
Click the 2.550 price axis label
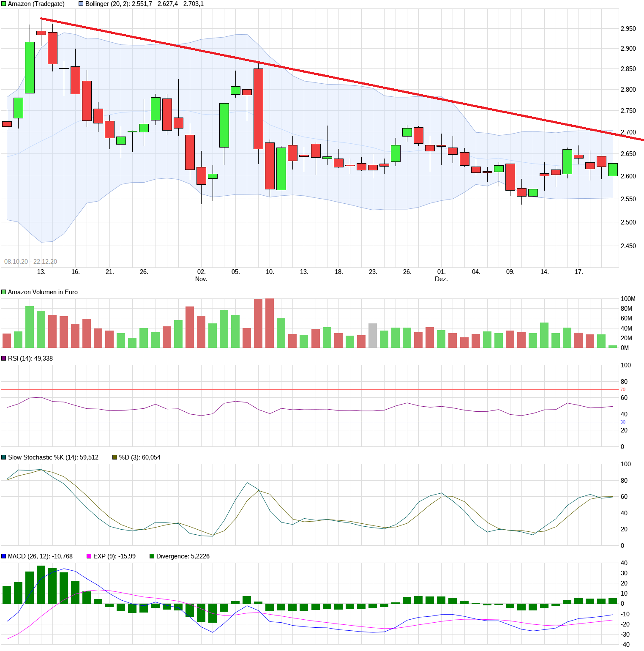[628, 199]
